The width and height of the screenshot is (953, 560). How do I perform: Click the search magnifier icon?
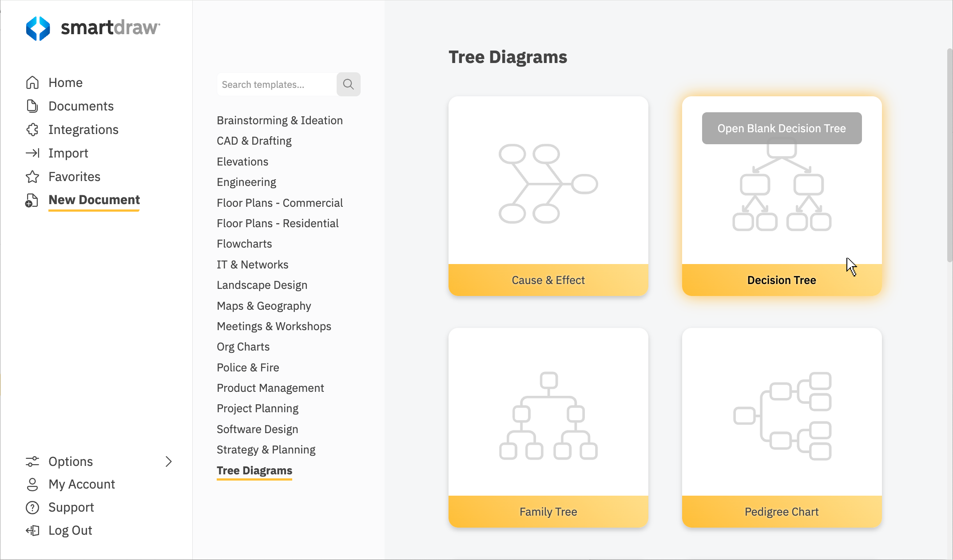pos(349,84)
